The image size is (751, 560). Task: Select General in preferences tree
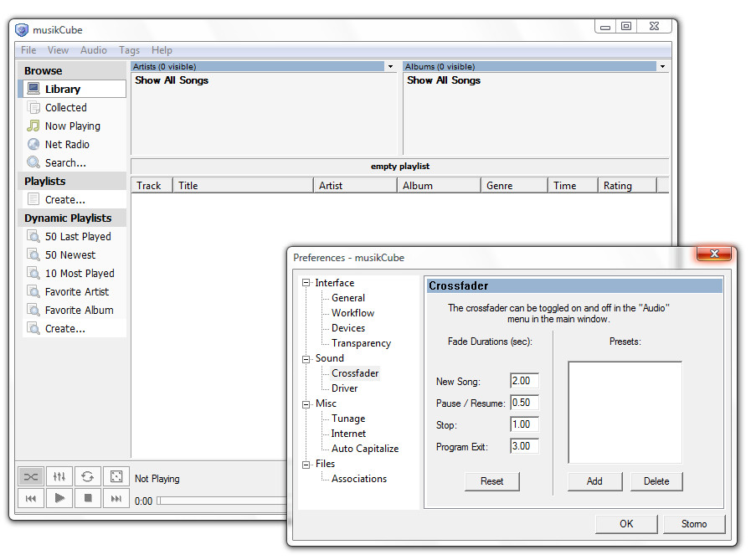coord(348,298)
